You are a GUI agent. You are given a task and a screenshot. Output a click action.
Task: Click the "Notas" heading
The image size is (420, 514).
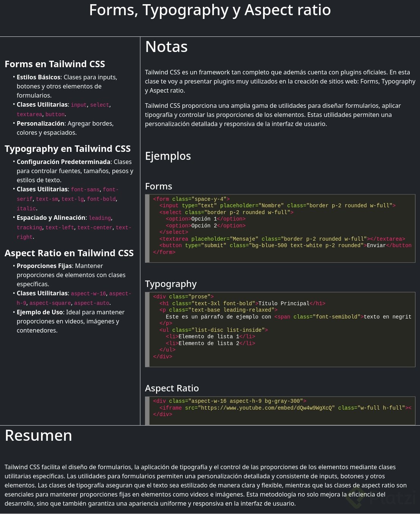click(166, 47)
